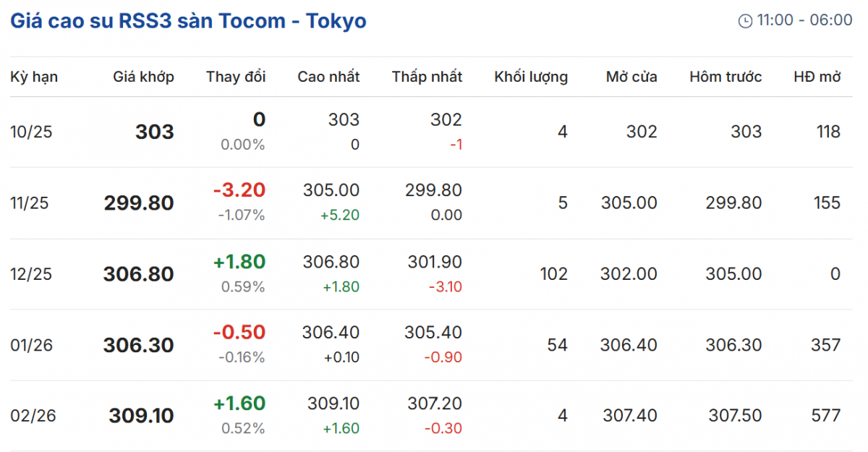This screenshot has width=868, height=452.
Task: Click the Giá khớp column header
Action: (143, 77)
